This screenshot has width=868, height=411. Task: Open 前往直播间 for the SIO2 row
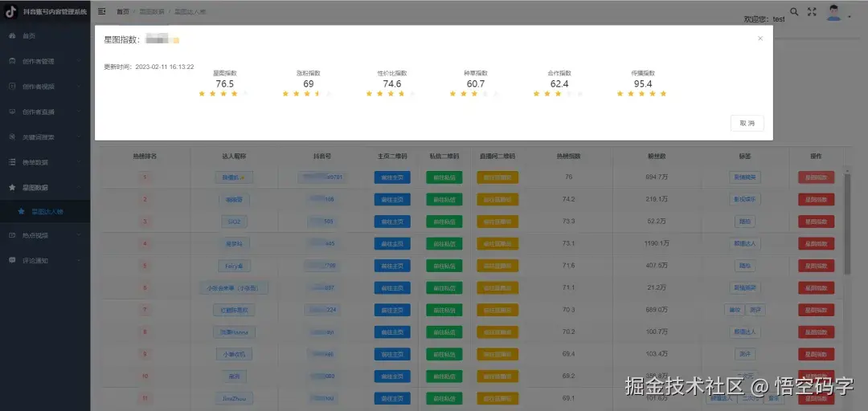(x=497, y=222)
